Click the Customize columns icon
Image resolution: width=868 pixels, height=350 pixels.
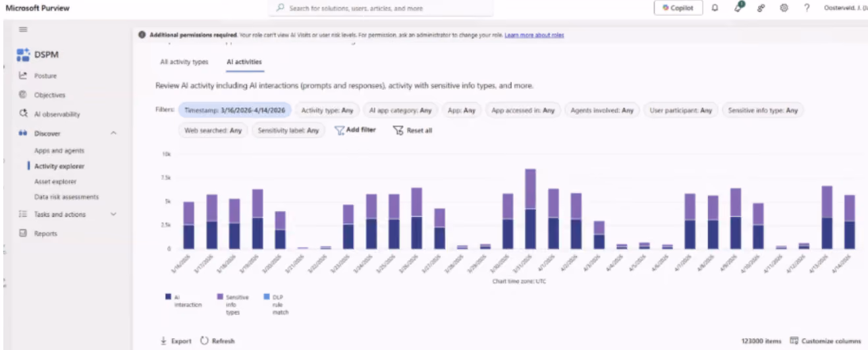[x=794, y=341]
